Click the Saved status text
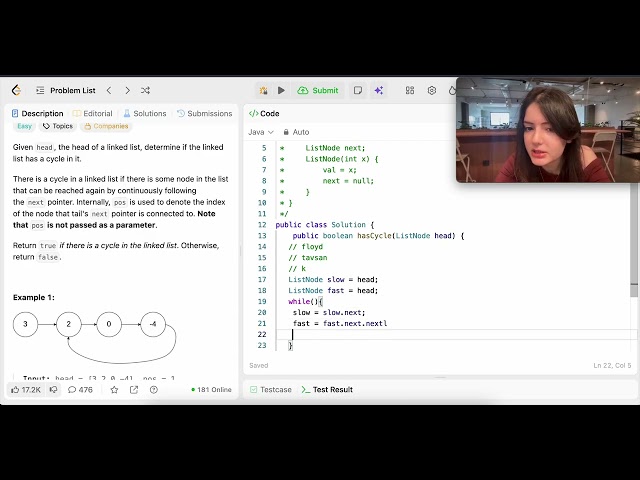This screenshot has height=480, width=640. tap(259, 365)
